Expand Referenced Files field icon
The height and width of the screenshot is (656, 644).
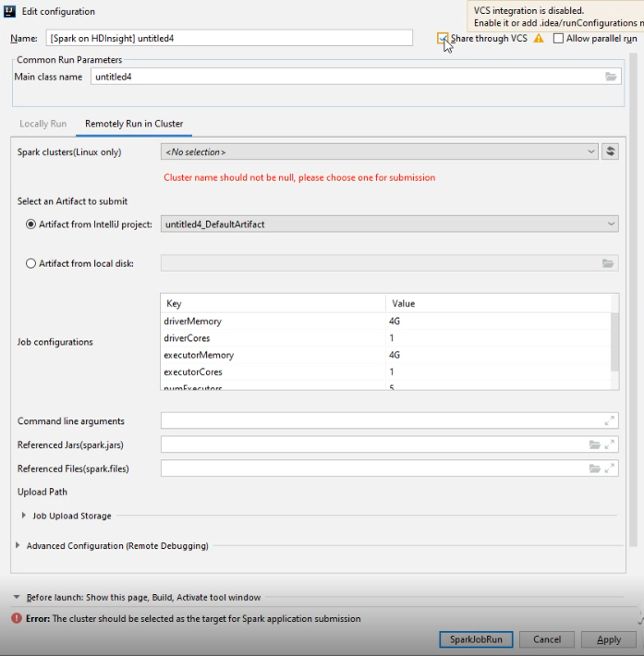point(609,468)
